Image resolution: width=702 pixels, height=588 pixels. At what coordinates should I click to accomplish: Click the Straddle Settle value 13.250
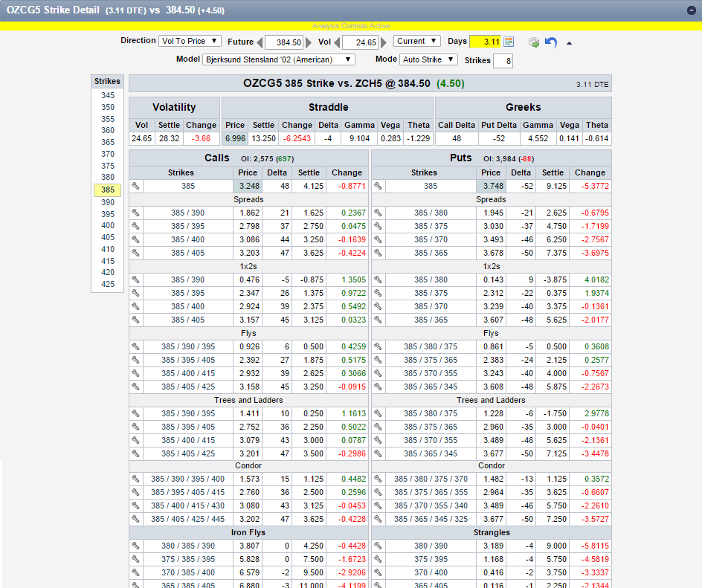264,139
